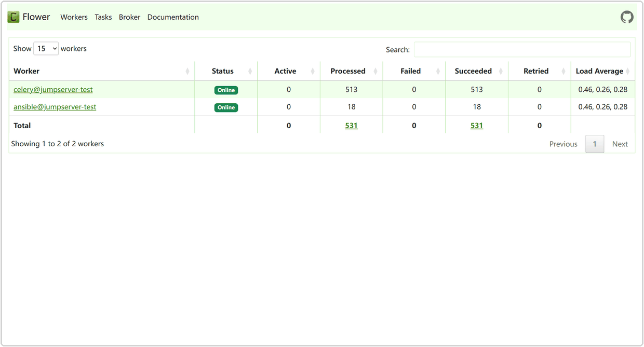Focus the Search input field

coord(522,49)
